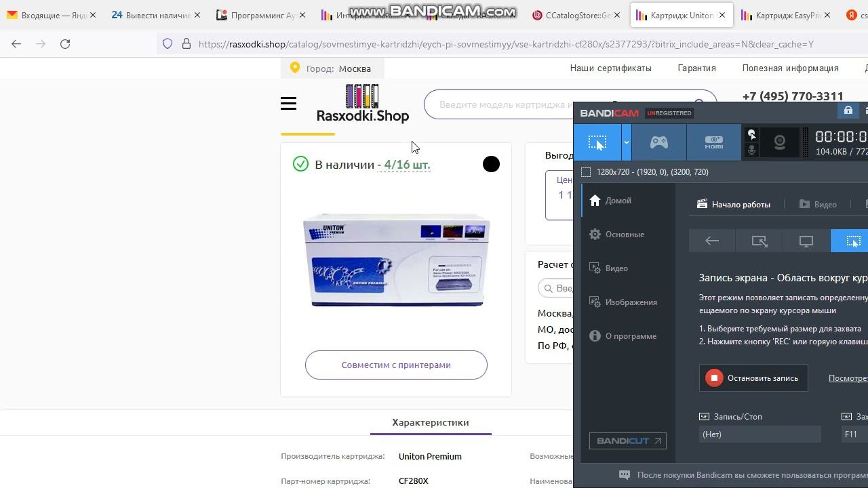Select the Характеристики tab
This screenshot has height=488, width=868.
(431, 422)
